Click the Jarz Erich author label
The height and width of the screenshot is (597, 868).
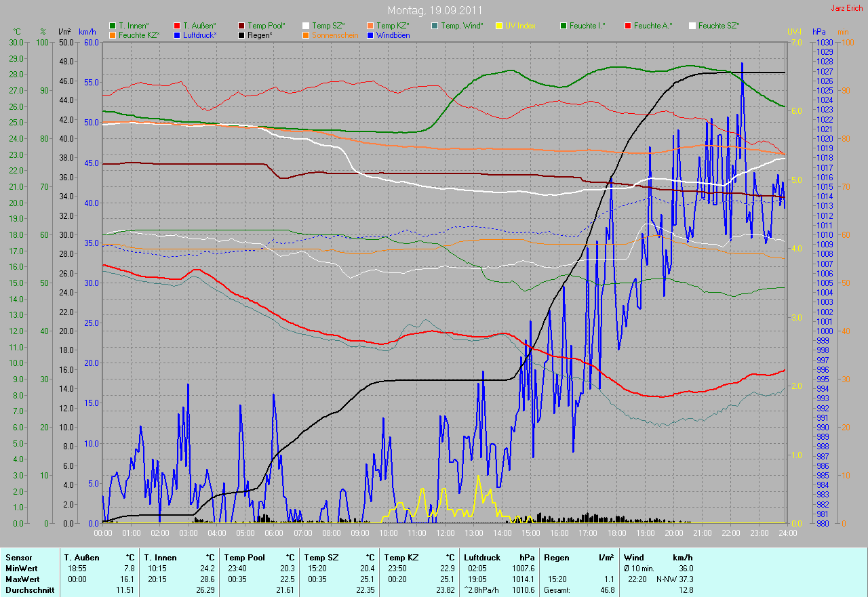click(x=847, y=8)
